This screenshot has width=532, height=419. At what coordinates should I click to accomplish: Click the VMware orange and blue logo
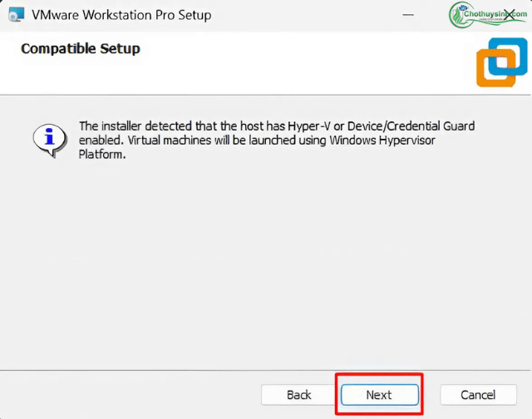click(x=502, y=62)
